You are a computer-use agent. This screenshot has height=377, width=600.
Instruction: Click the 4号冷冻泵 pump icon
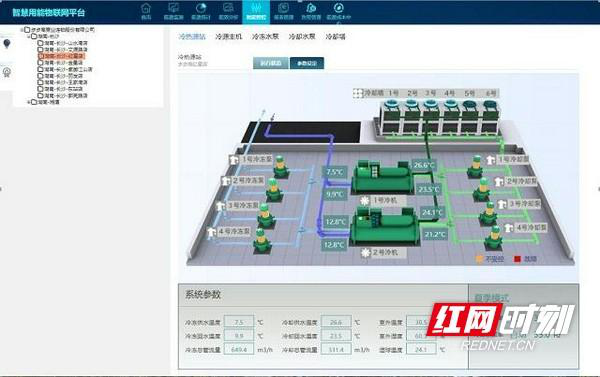pyautogui.click(x=212, y=233)
